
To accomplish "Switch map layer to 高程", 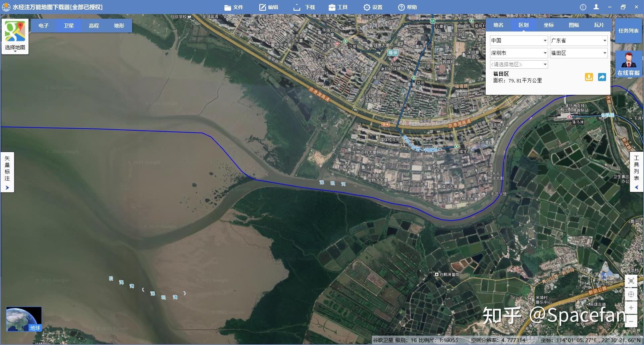I will click(x=94, y=25).
